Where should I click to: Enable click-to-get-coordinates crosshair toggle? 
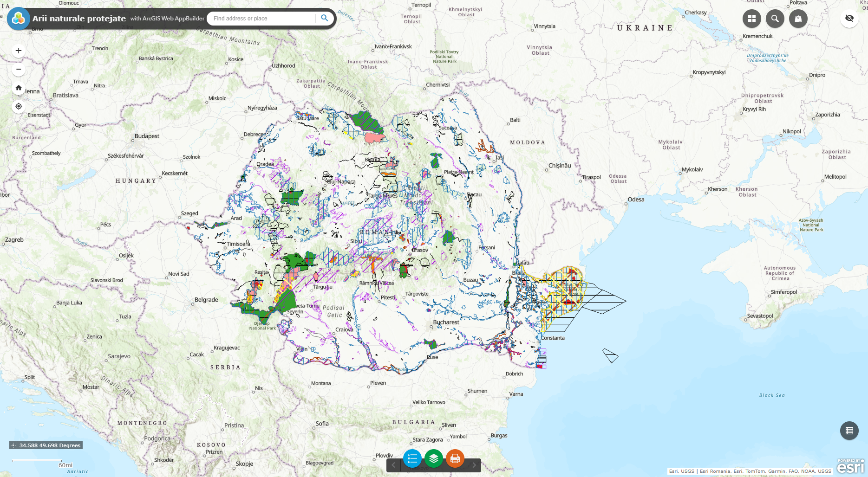(x=13, y=445)
